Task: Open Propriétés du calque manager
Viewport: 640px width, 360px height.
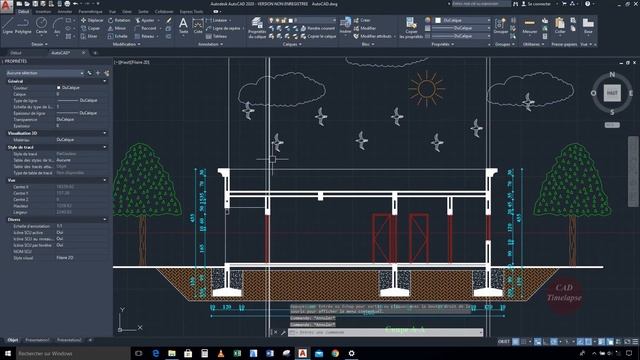Action: pos(257,28)
